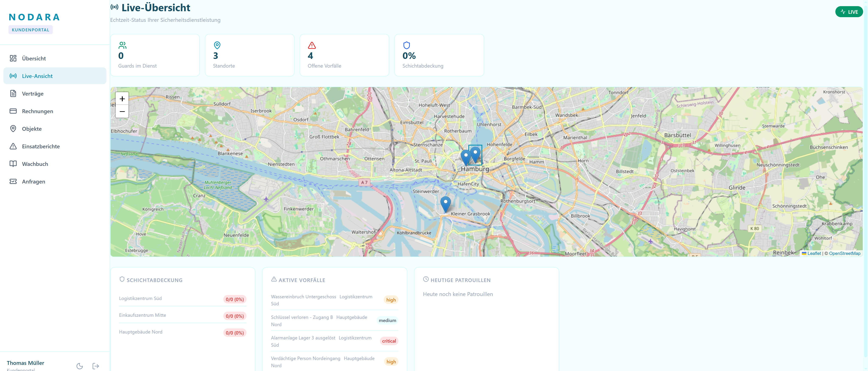Click the NODARA logo
The width and height of the screenshot is (868, 371).
point(34,17)
